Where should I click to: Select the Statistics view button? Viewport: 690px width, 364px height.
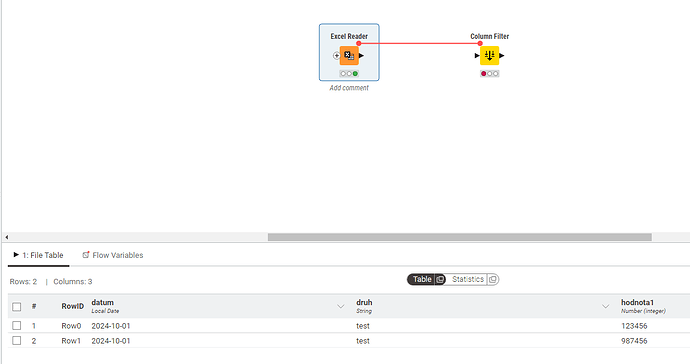click(467, 279)
